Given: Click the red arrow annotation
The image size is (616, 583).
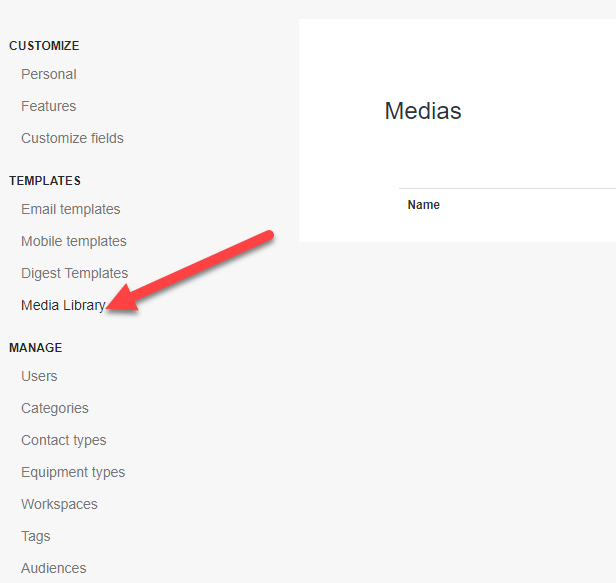Looking at the screenshot, I should coord(190,272).
